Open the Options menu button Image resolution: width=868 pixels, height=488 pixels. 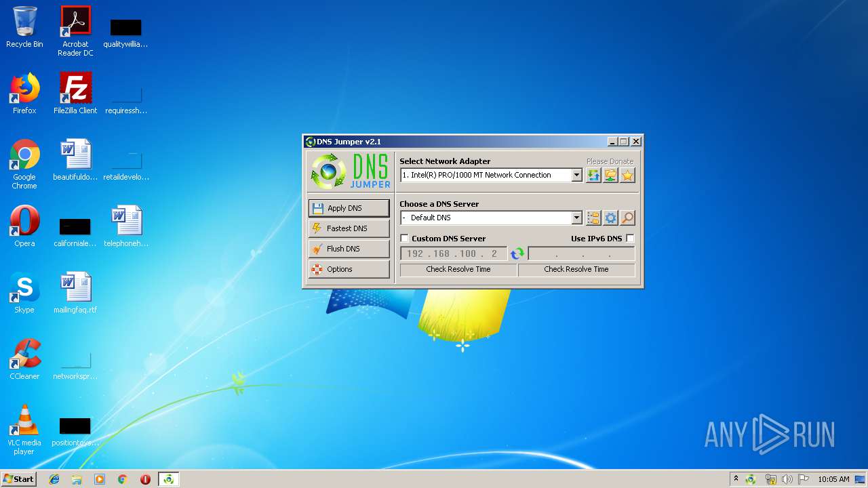point(349,269)
